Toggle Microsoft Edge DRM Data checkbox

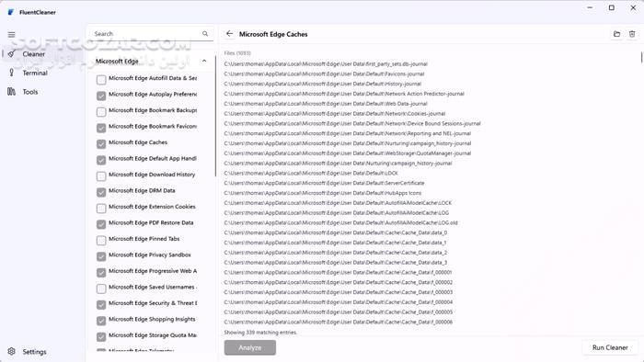pos(101,192)
